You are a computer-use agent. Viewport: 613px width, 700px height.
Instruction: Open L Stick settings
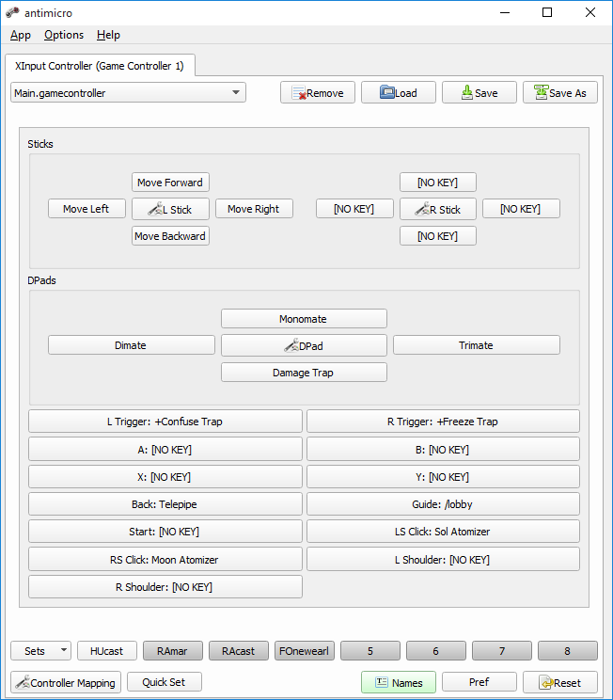click(170, 209)
